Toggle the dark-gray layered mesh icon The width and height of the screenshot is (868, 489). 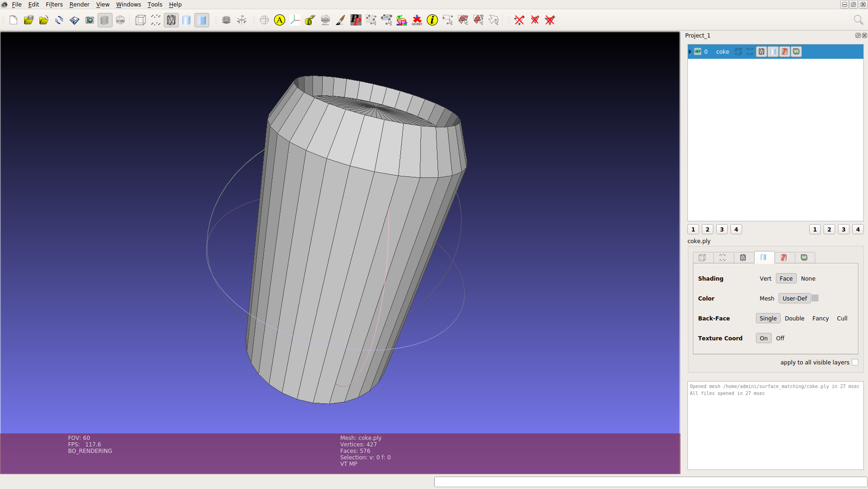[226, 20]
